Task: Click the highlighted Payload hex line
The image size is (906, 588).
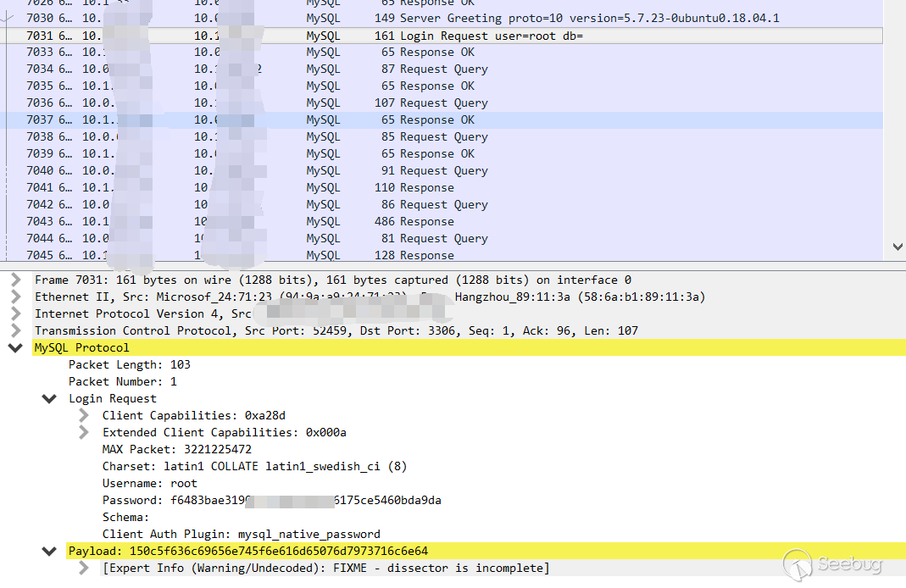Action: pos(248,551)
